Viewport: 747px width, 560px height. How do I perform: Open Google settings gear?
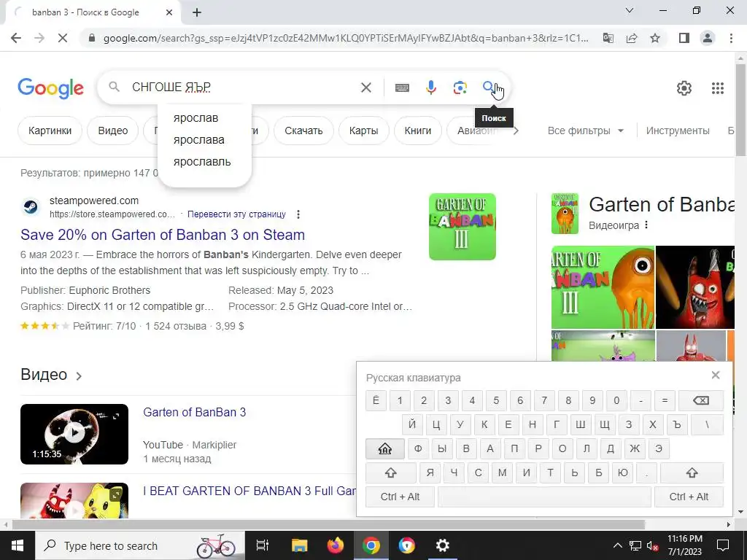[684, 88]
